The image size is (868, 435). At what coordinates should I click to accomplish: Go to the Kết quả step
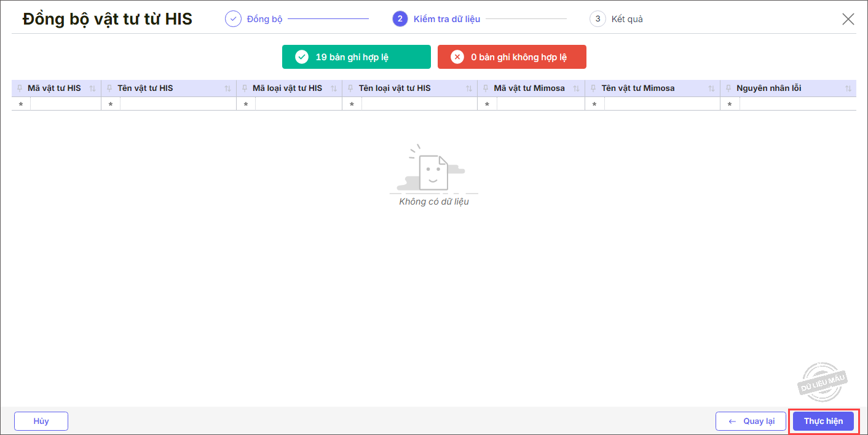coord(617,19)
